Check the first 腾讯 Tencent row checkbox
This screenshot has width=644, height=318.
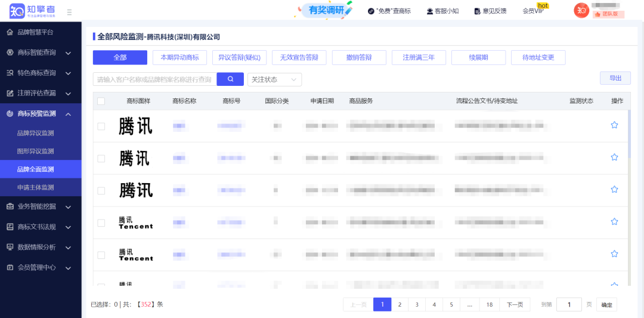tap(101, 223)
